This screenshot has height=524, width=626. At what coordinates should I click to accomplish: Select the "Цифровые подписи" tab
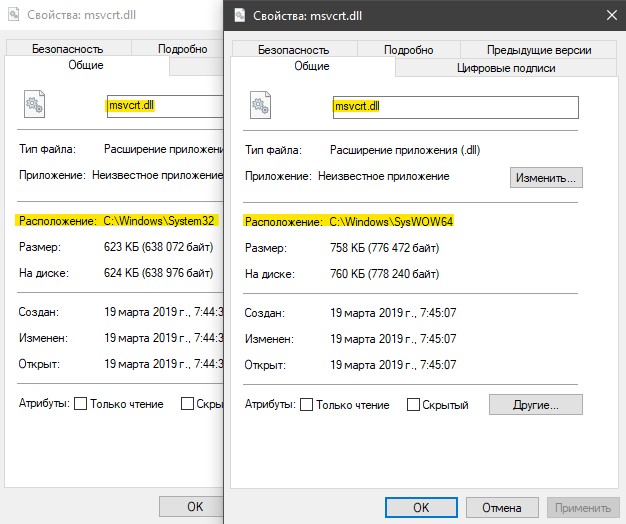506,68
